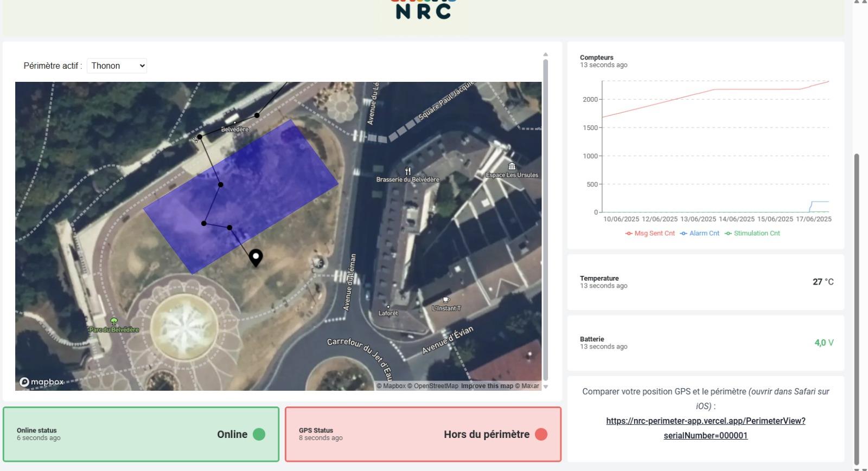Click the map panel scroll-up arrow
868x471 pixels.
[x=546, y=55]
